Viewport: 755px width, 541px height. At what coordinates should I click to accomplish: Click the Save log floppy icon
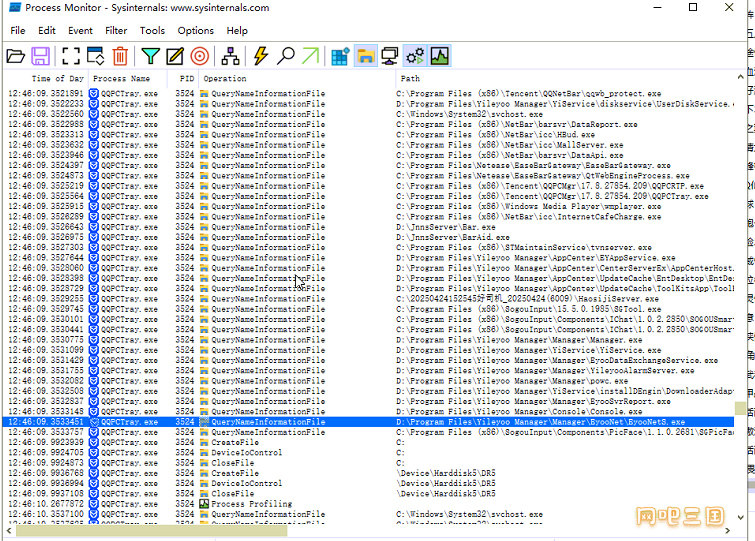point(40,56)
